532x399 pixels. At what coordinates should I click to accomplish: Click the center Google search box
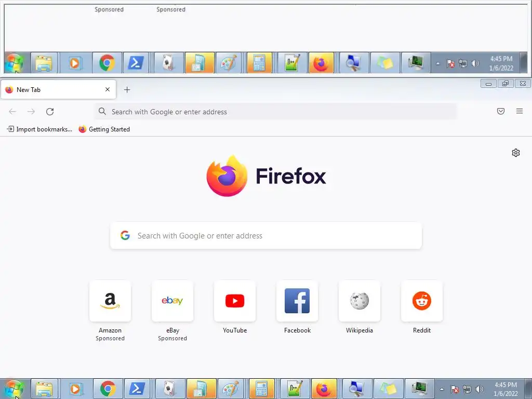pos(266,235)
